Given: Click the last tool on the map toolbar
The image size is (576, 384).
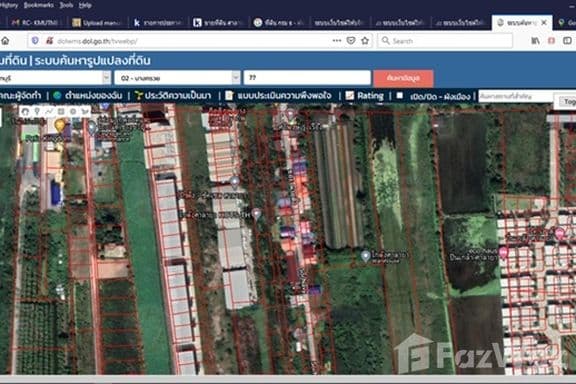Looking at the screenshot, I should point(85,111).
